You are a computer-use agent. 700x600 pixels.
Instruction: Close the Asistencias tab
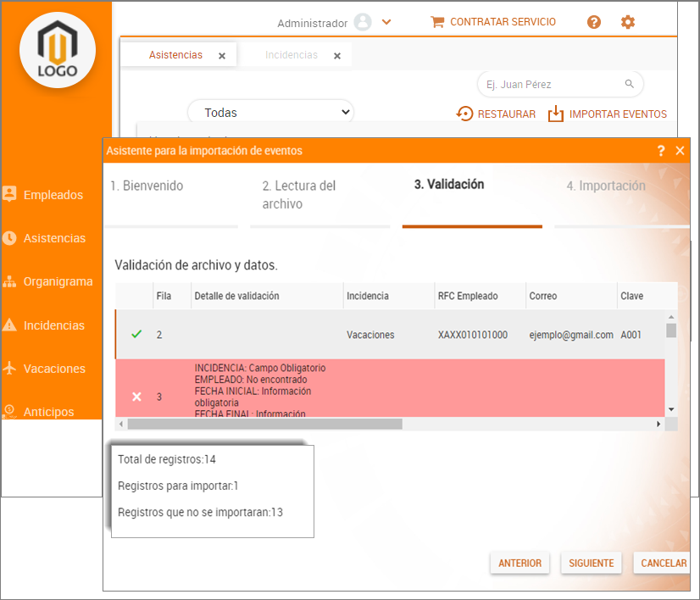(222, 56)
